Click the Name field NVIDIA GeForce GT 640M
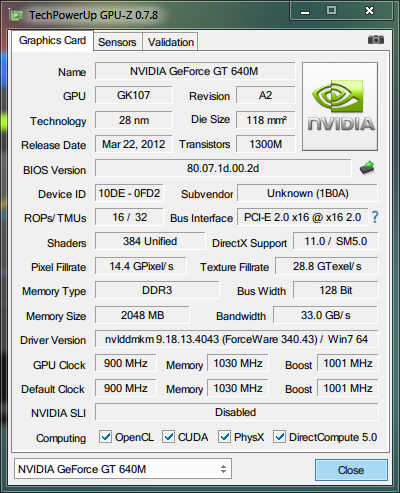Image resolution: width=400 pixels, height=493 pixels. pyautogui.click(x=195, y=71)
